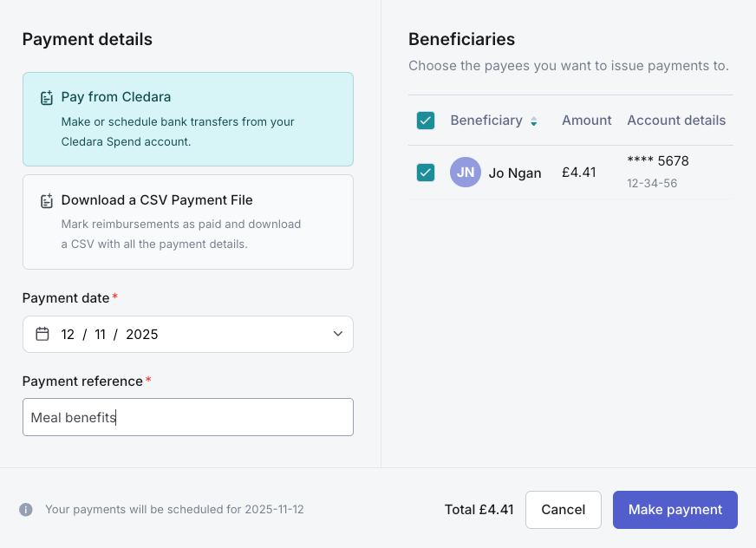Click the Account details column header

[x=676, y=121]
